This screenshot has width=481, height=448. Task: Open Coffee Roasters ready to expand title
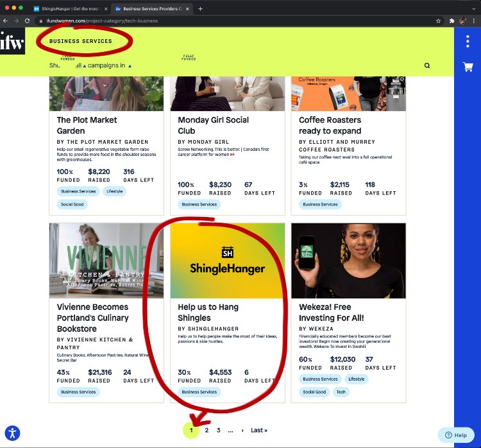tap(330, 125)
